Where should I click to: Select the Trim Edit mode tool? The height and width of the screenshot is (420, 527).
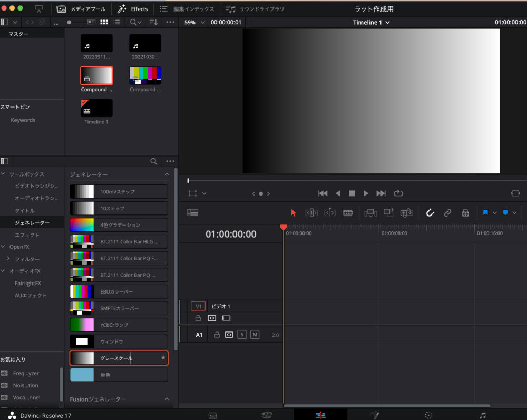coord(311,213)
